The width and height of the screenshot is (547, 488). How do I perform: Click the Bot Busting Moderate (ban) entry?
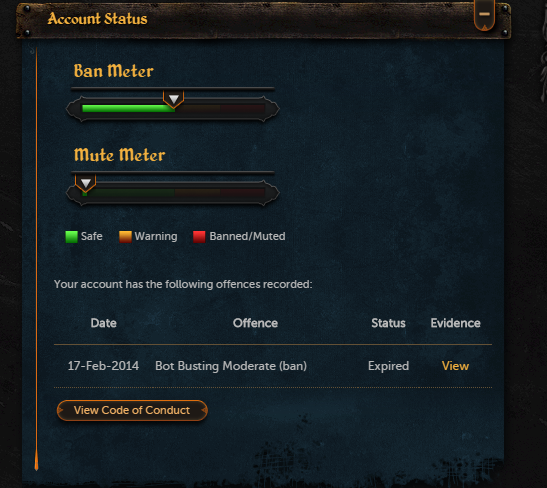[x=231, y=366]
